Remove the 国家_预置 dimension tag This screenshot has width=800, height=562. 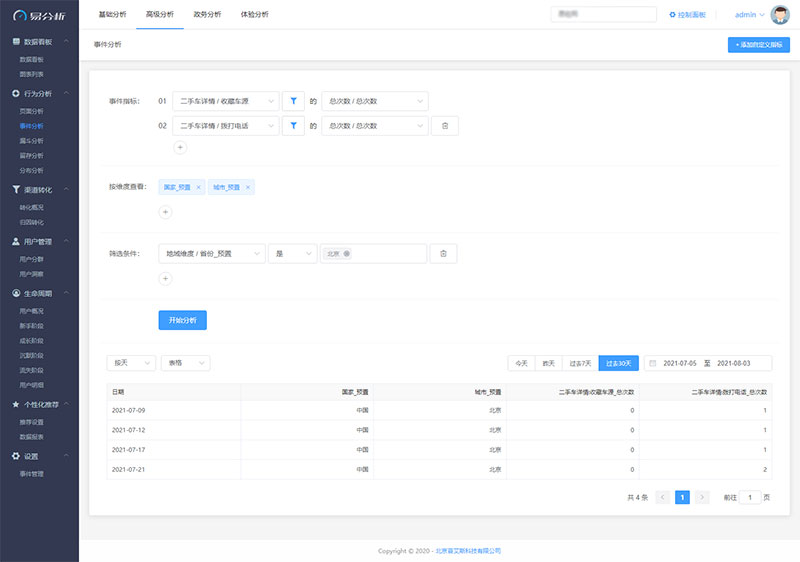pyautogui.click(x=199, y=187)
